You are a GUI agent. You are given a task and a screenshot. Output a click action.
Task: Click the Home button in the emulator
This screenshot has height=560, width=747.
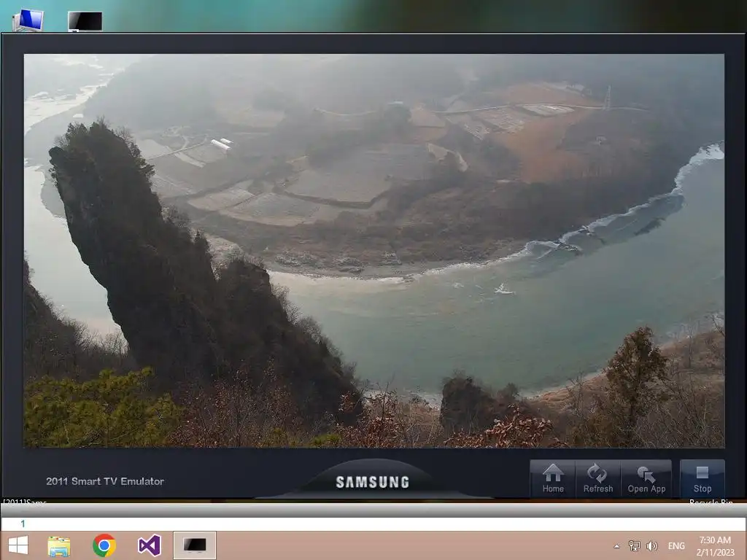[553, 478]
